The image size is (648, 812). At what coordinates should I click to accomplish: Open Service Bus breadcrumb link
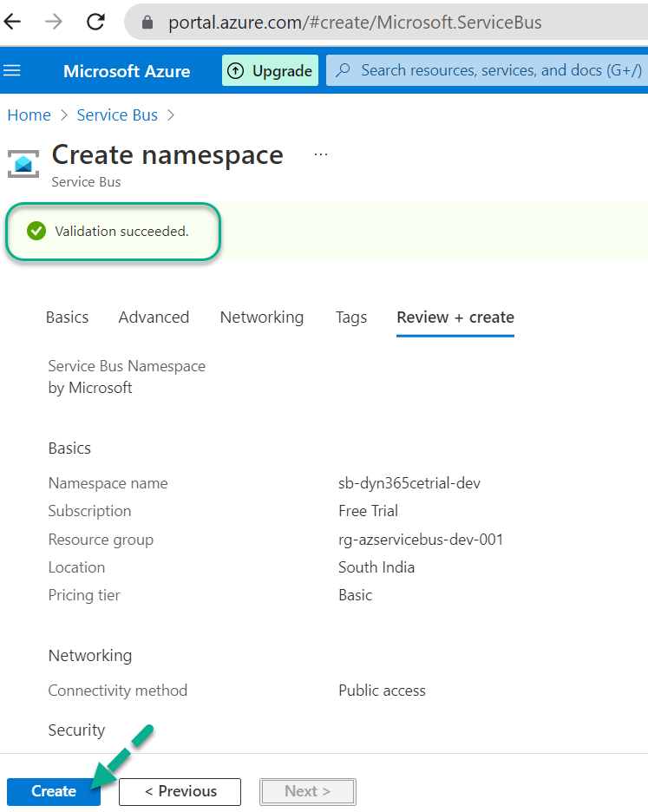coord(117,115)
